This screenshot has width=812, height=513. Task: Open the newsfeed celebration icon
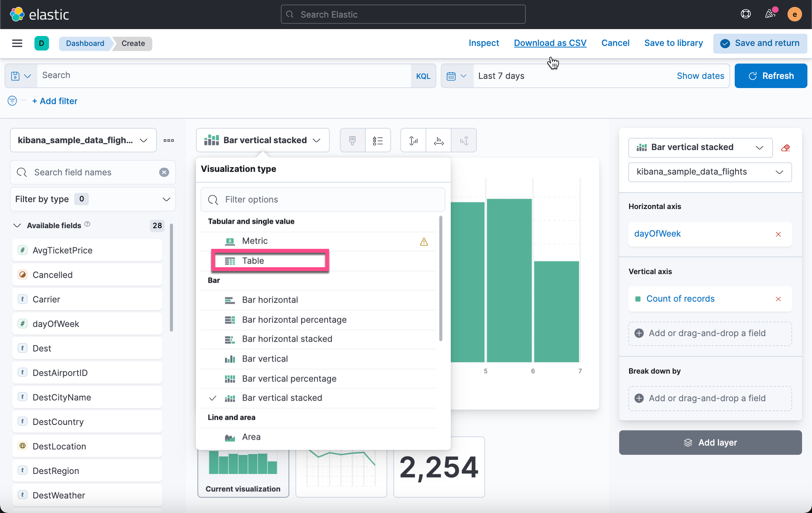point(770,14)
